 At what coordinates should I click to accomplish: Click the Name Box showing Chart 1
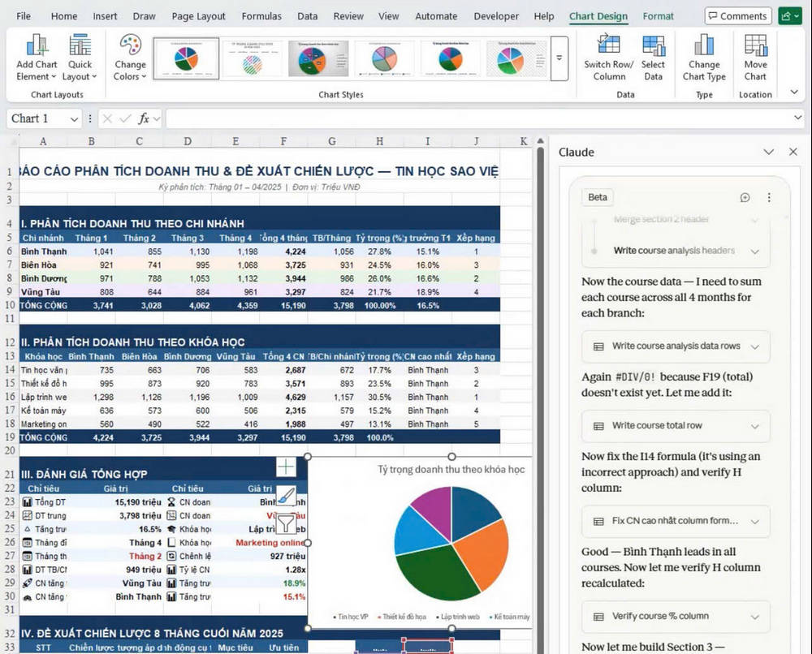pos(37,119)
